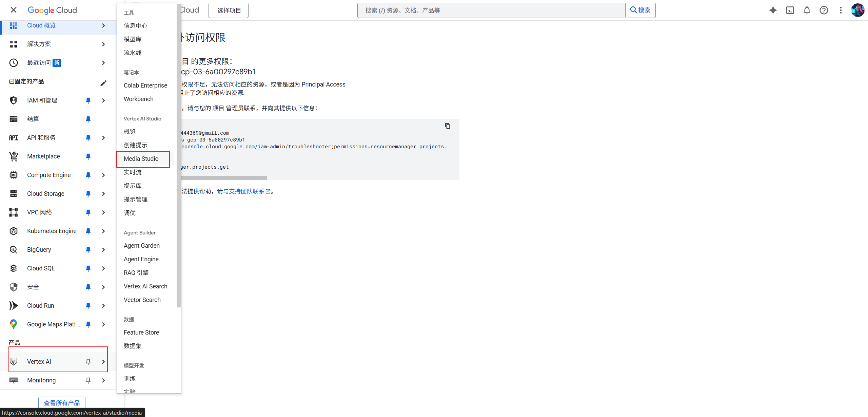
Task: Click the 查看所有产品 button
Action: tap(62, 403)
